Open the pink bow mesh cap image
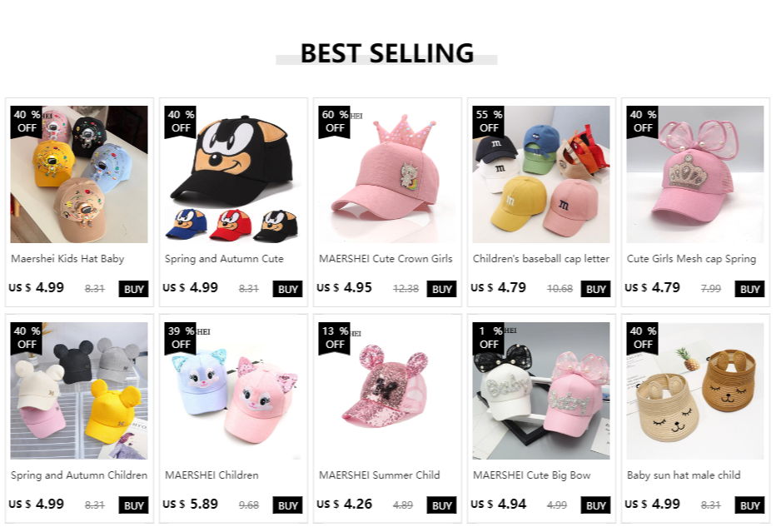Image resolution: width=776 pixels, height=532 pixels. (695, 175)
